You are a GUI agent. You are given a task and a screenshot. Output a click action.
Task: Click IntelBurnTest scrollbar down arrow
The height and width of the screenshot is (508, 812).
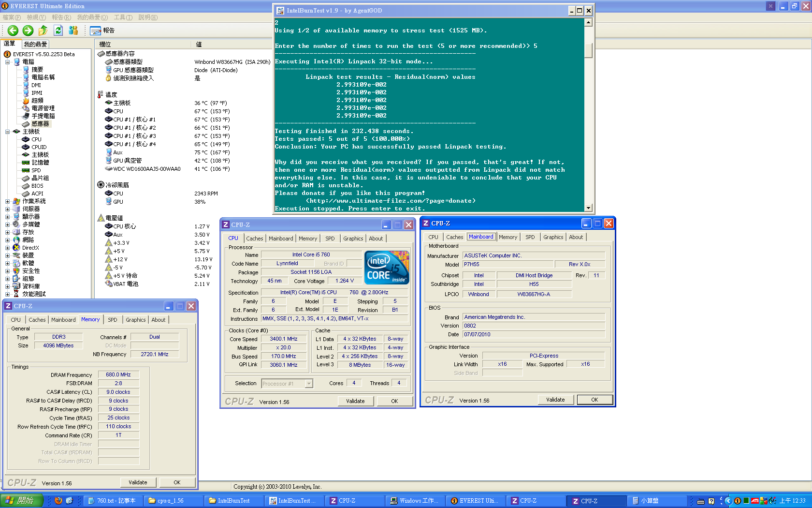(x=588, y=208)
